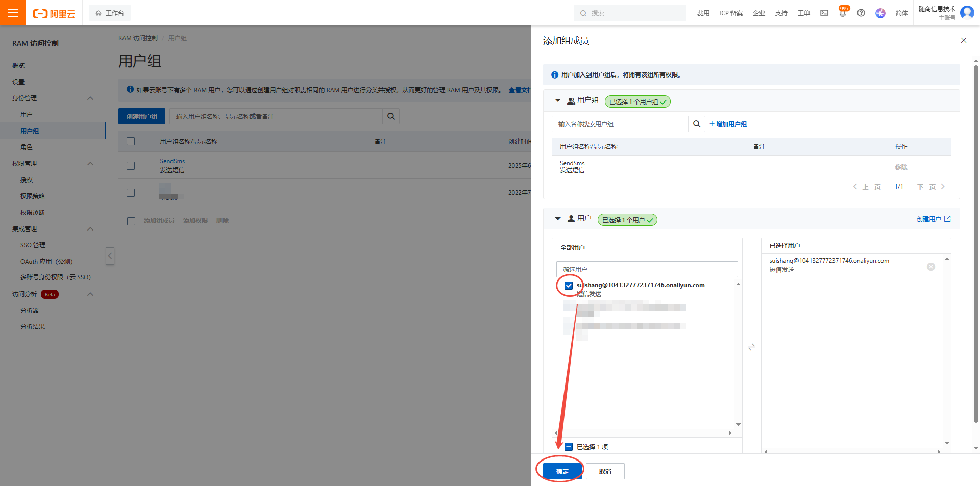Collapse the 集成管理 sidebar section
This screenshot has height=486, width=980.
point(90,228)
